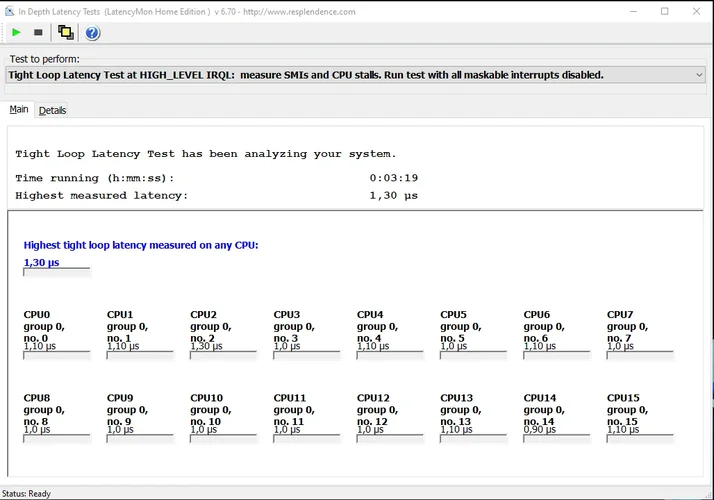Image resolution: width=714 pixels, height=500 pixels.
Task: Select the Main tab
Action: point(19,110)
